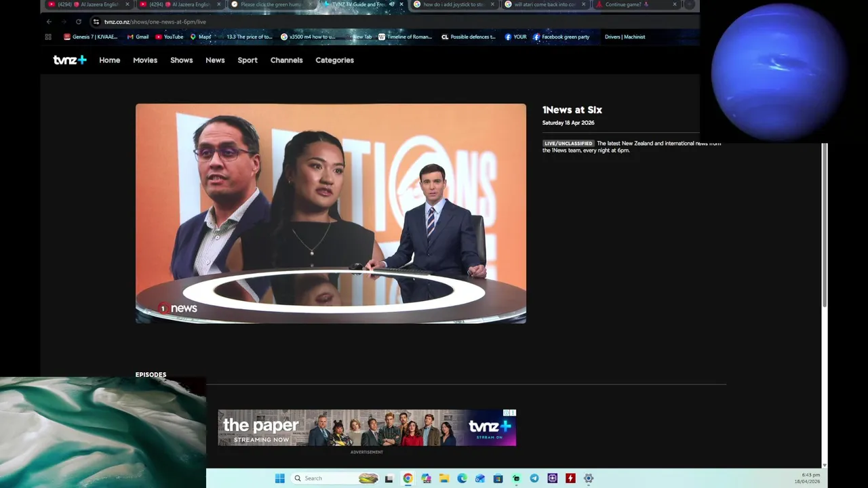Open the YouTube bookmark

tap(170, 37)
